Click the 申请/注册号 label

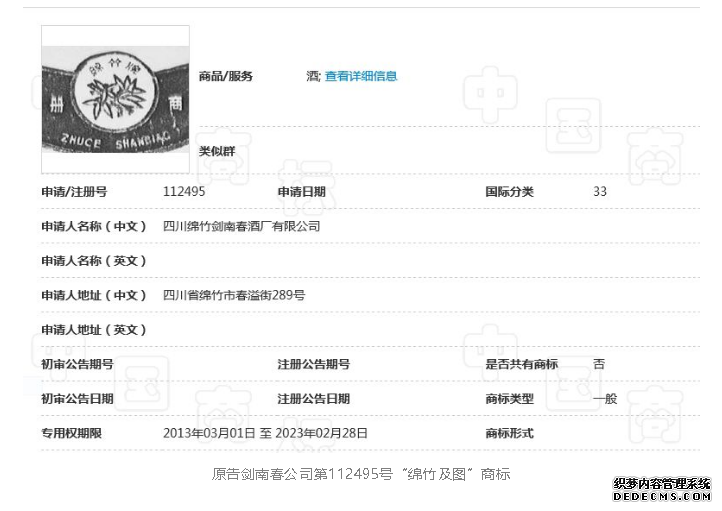(74, 192)
